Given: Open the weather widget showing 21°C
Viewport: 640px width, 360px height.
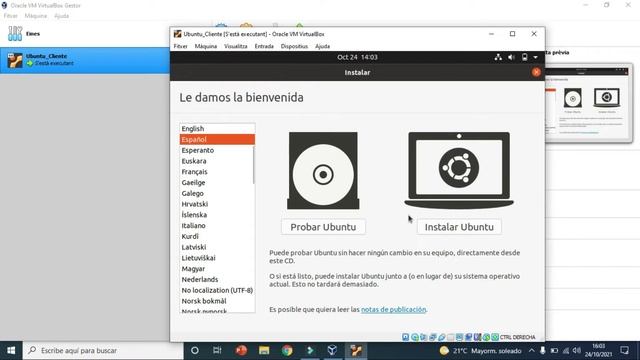Looking at the screenshot, I should point(480,351).
